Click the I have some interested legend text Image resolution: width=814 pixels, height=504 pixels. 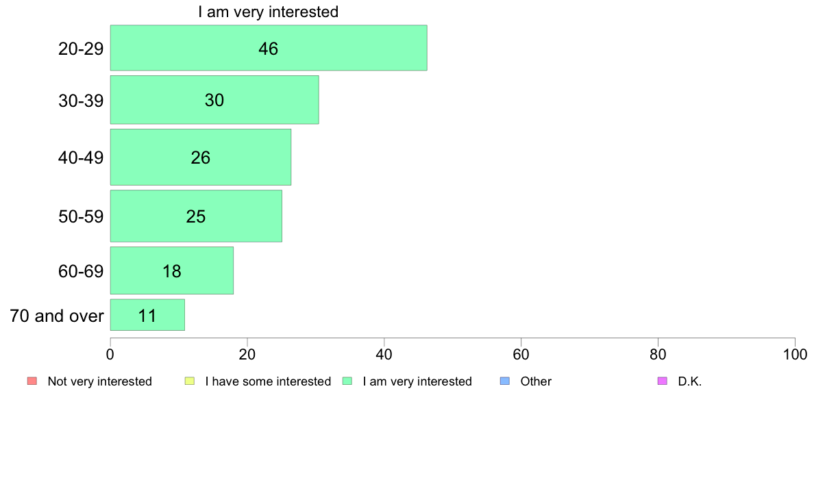(268, 381)
